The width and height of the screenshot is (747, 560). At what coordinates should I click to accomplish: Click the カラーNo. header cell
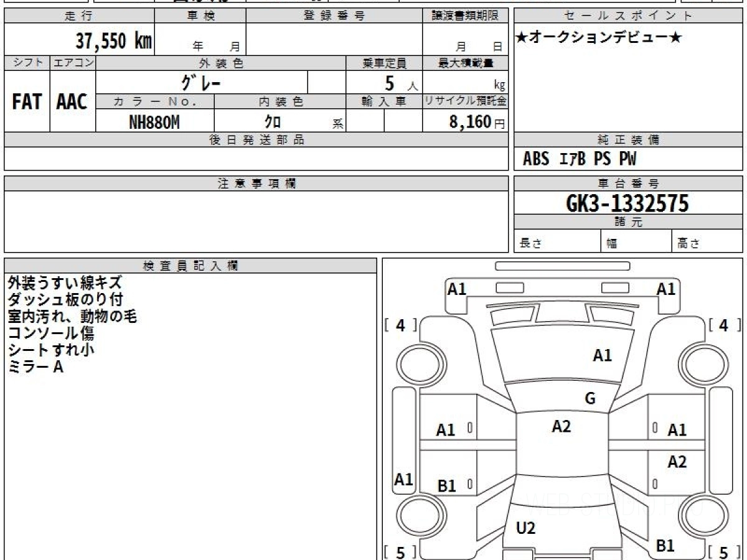(155, 101)
